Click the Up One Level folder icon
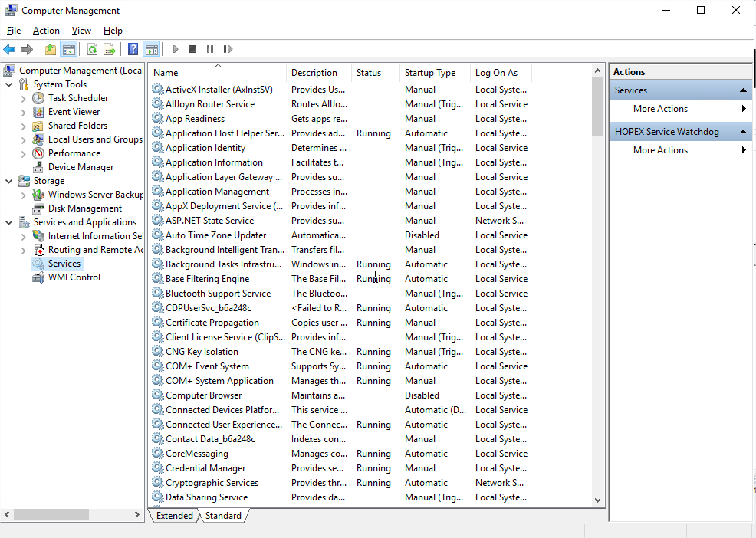756x538 pixels. coord(51,50)
